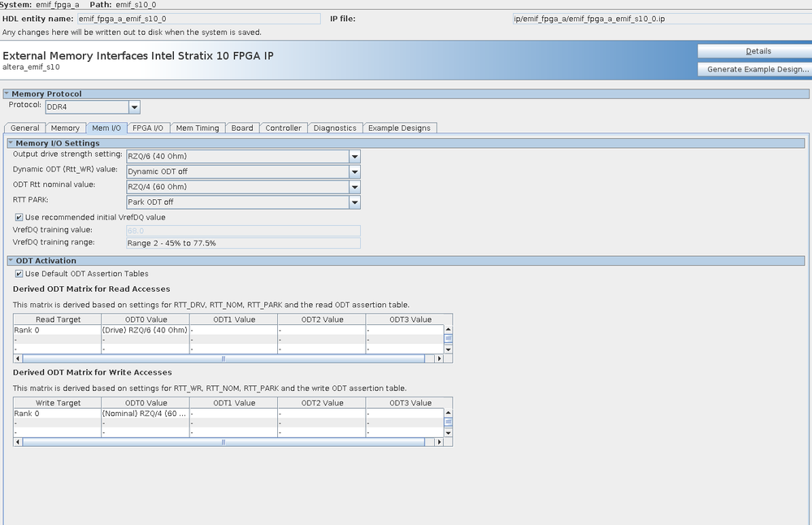
Task: Open the Controller tab
Action: click(x=284, y=128)
